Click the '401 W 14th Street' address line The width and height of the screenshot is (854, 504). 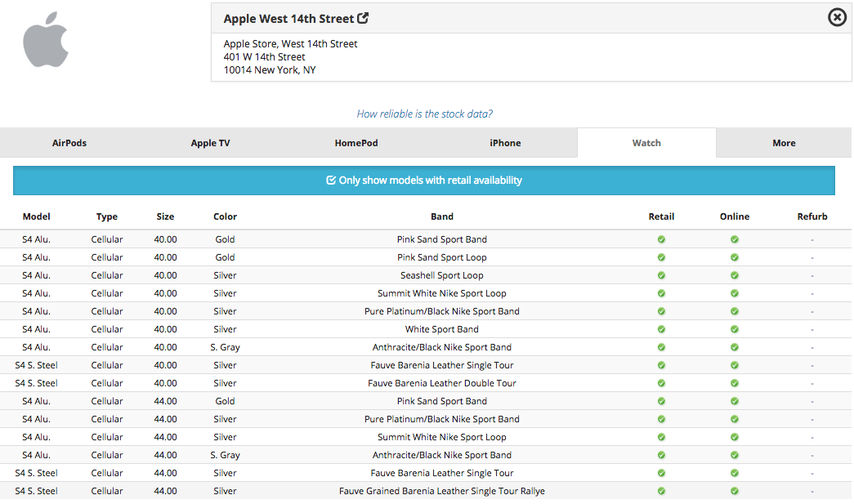pyautogui.click(x=264, y=57)
